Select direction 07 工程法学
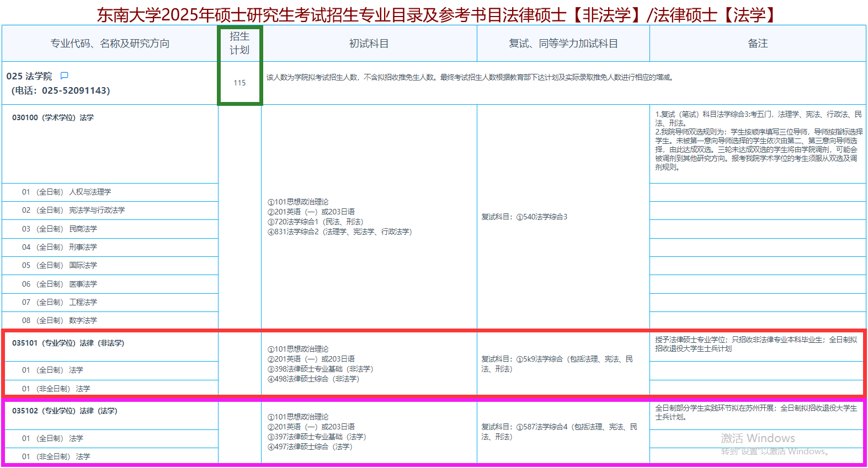 [x=60, y=302]
